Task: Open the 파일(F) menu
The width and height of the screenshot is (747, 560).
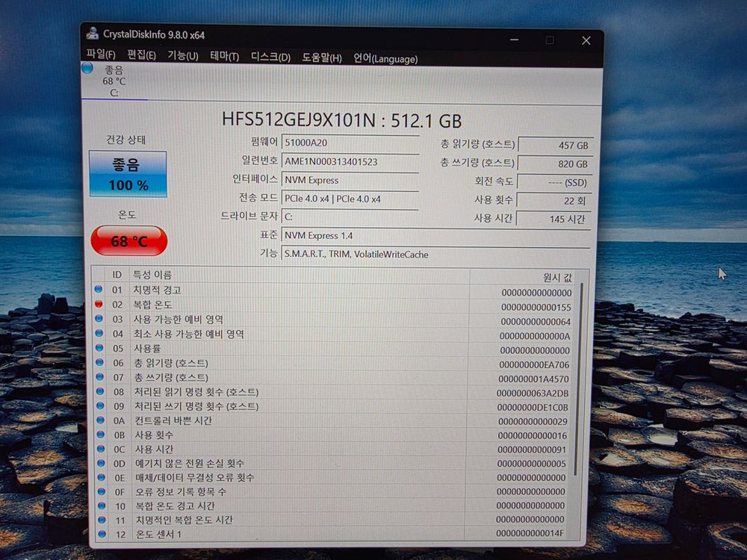Action: pyautogui.click(x=101, y=55)
